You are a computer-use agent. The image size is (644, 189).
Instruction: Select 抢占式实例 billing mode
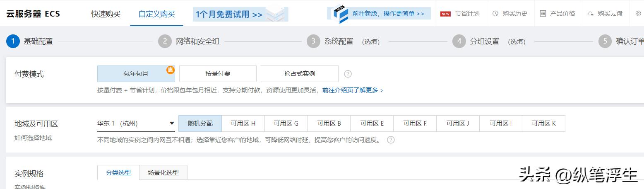pyautogui.click(x=300, y=74)
